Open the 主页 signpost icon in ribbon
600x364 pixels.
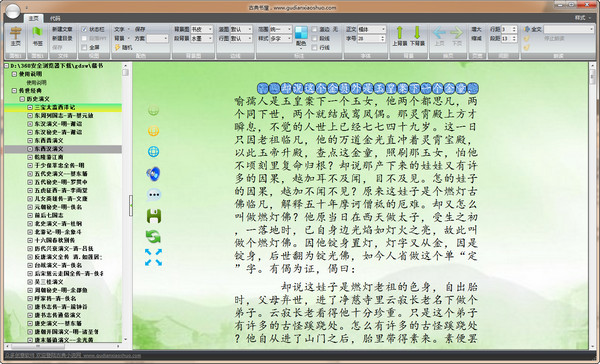pyautogui.click(x=15, y=36)
